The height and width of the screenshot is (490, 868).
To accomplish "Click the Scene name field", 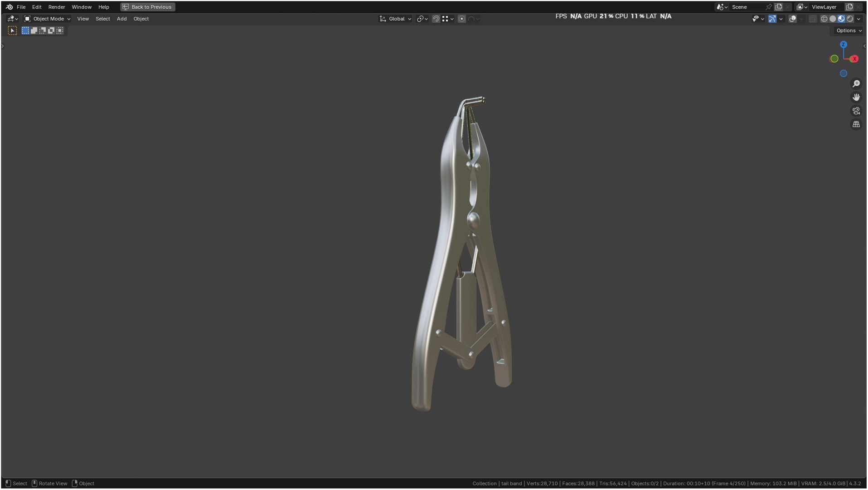I will click(x=747, y=7).
